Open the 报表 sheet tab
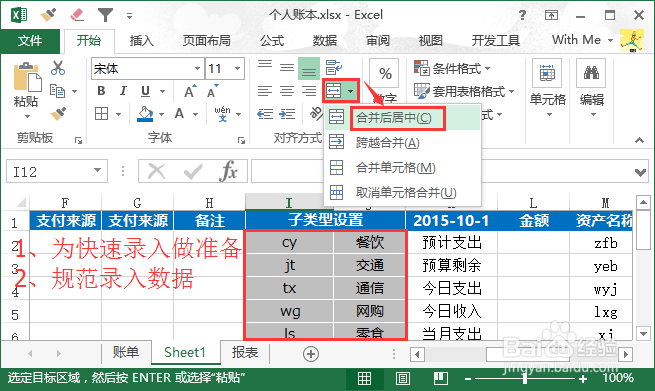 (245, 353)
